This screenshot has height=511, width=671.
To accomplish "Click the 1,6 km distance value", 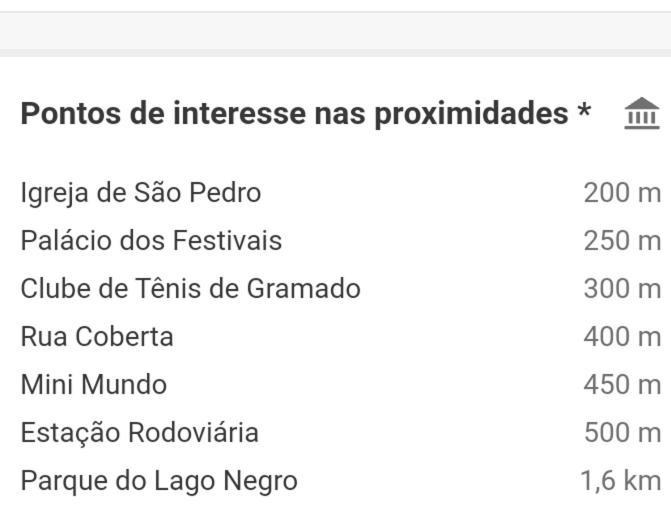I will pyautogui.click(x=621, y=481).
